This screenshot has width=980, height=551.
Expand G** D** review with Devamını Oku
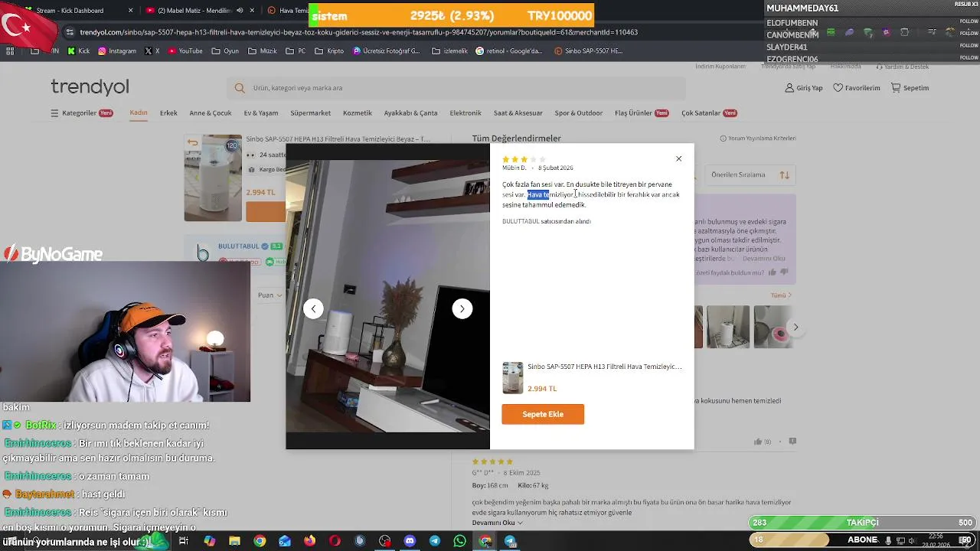point(498,523)
